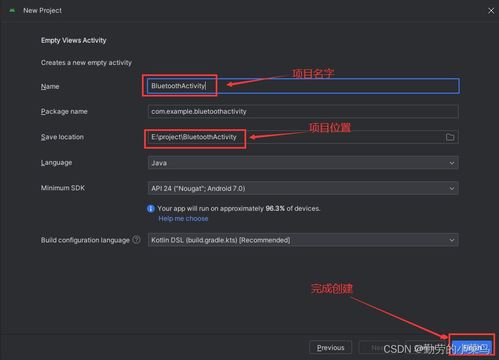Click the blue info icon near device percentage
Image resolution: width=499 pixels, height=360 pixels.
tap(151, 209)
